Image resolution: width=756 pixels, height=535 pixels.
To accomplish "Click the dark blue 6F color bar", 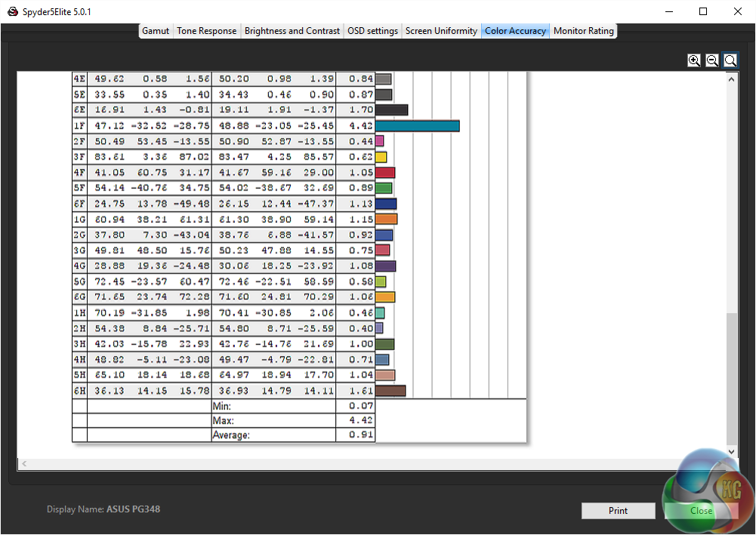I will click(x=386, y=204).
